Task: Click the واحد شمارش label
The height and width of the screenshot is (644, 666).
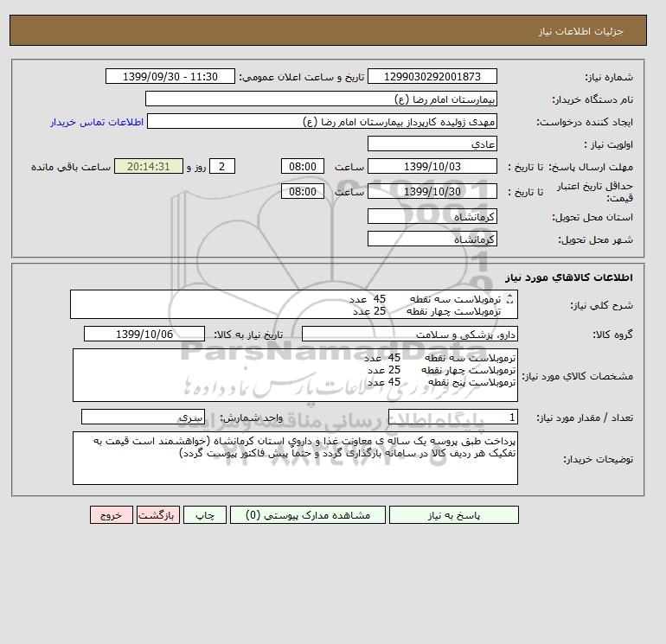Action: coord(251,418)
